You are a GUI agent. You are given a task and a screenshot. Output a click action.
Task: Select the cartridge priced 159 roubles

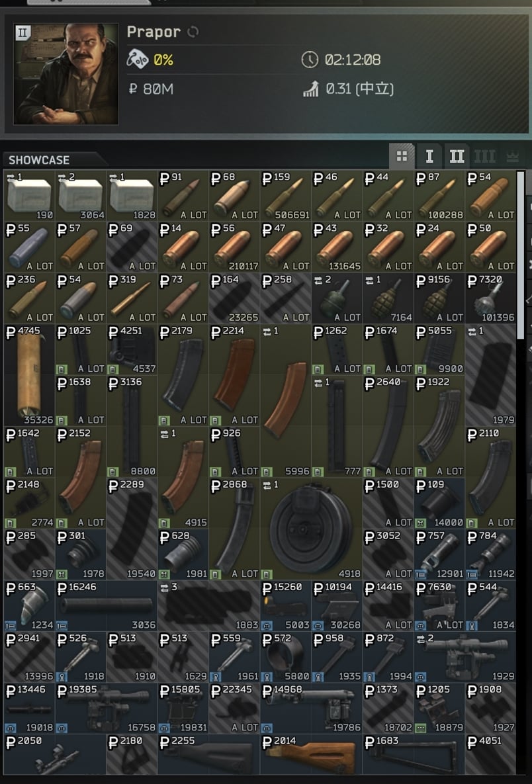click(285, 195)
